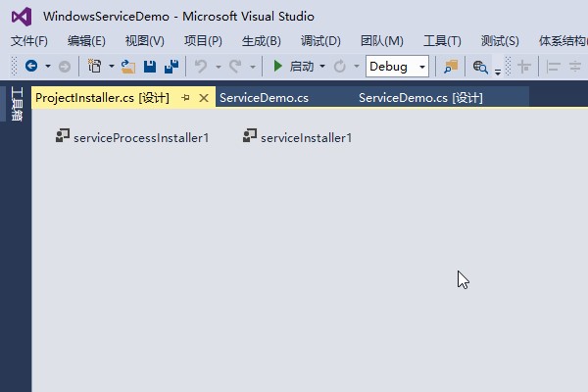Expand the New Project dropdown arrow
This screenshot has height=392, width=588.
pyautogui.click(x=111, y=67)
